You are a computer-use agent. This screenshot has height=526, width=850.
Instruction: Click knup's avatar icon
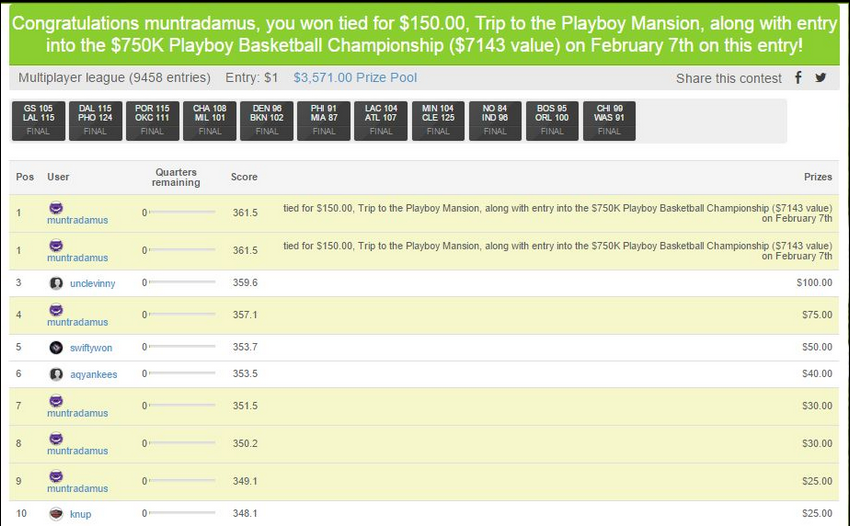pos(56,514)
